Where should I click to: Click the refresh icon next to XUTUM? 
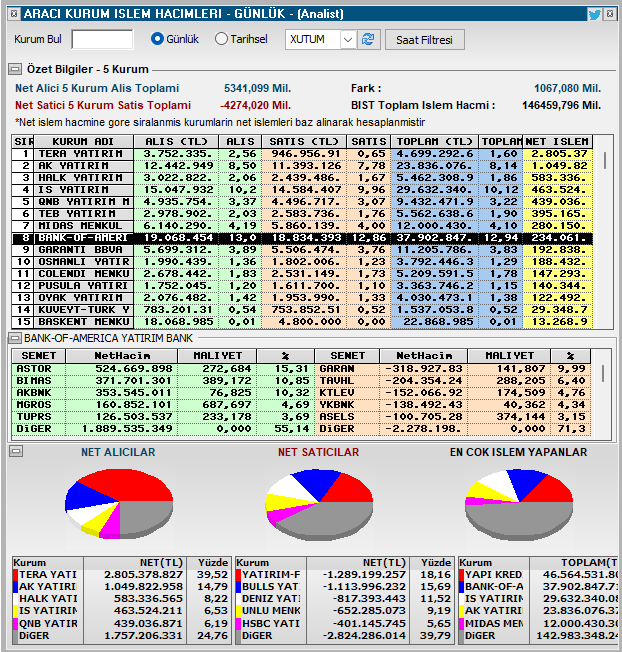pos(368,40)
